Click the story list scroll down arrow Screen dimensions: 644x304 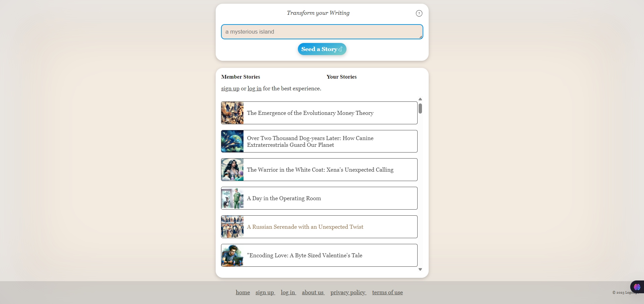point(420,269)
